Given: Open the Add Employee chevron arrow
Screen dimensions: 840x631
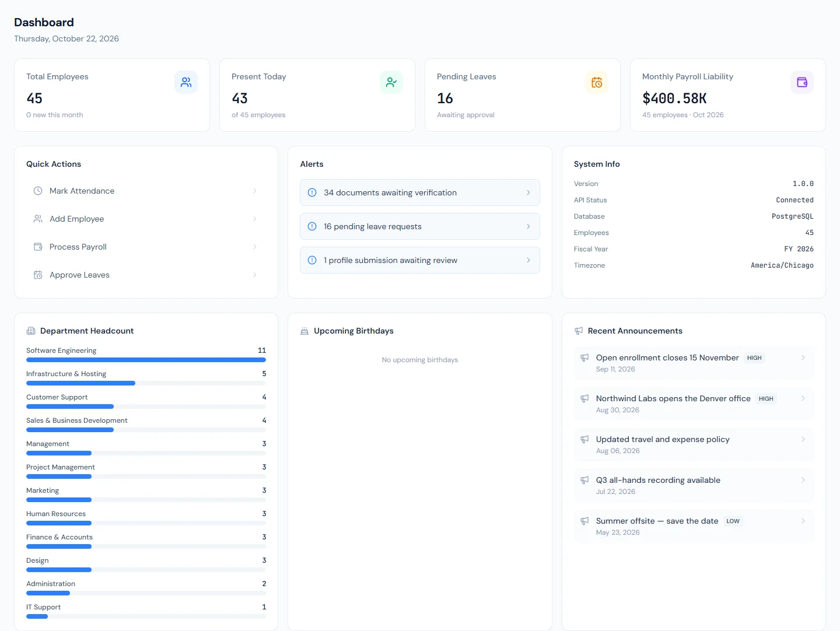Looking at the screenshot, I should pos(255,219).
